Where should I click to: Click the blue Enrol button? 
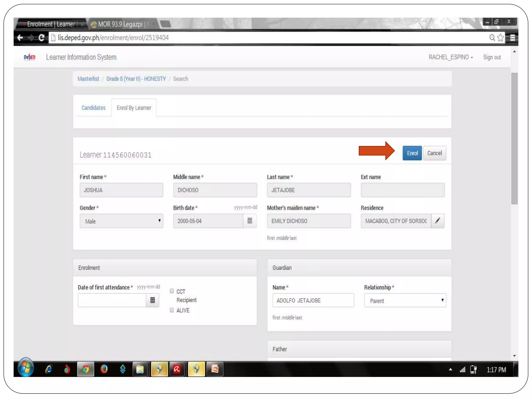(x=412, y=153)
